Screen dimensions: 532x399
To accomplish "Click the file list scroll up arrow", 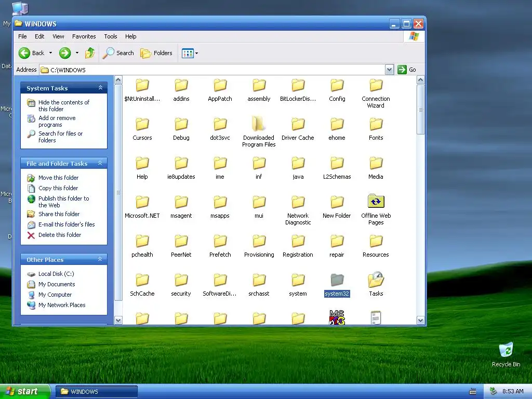I will [x=420, y=80].
